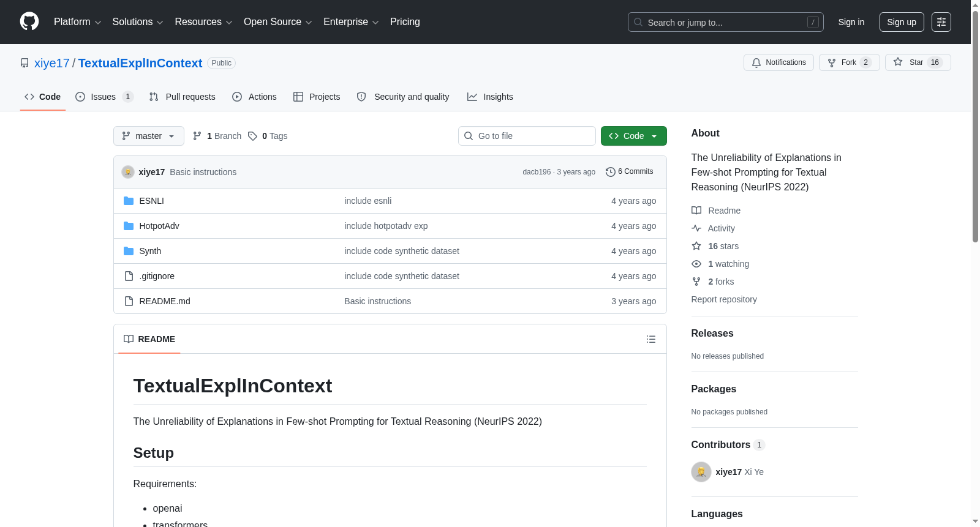
Task: Click the eye icon next to watching
Action: pyautogui.click(x=696, y=264)
